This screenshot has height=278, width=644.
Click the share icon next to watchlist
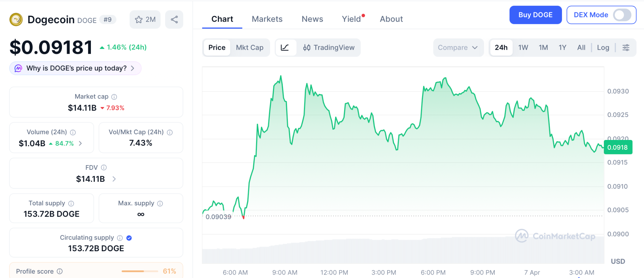coord(174,19)
